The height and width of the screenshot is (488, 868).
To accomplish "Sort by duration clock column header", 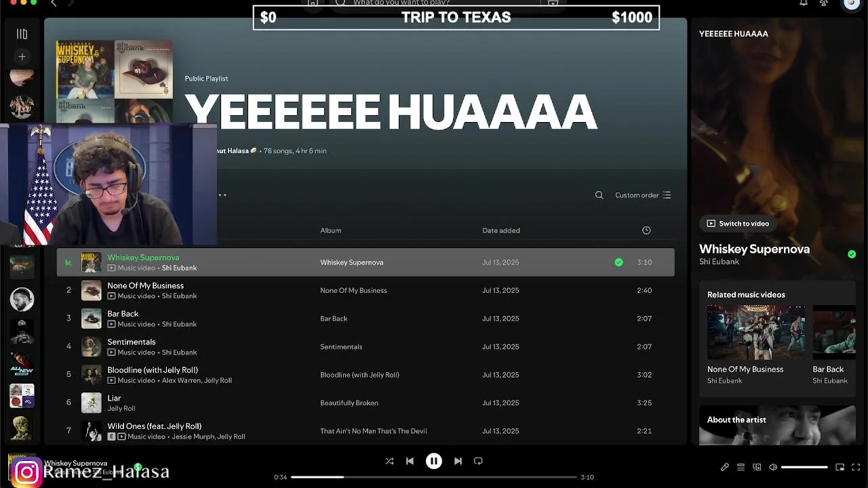I will 646,230.
